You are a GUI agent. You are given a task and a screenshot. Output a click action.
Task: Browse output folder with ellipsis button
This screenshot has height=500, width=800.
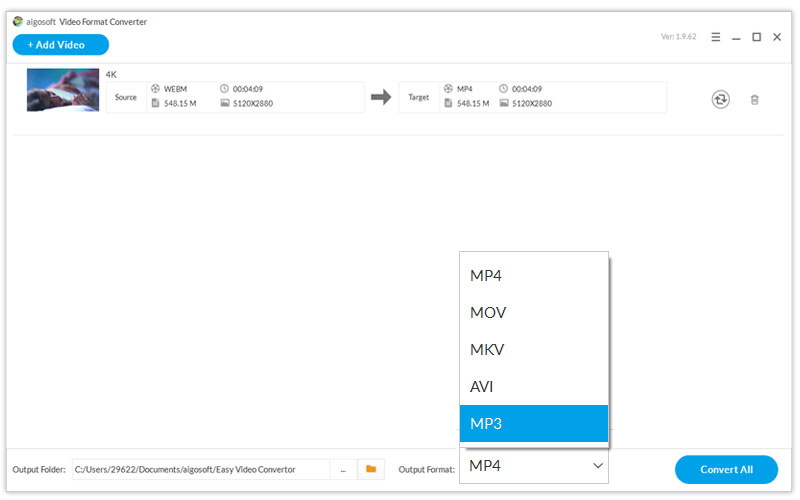pos(343,469)
